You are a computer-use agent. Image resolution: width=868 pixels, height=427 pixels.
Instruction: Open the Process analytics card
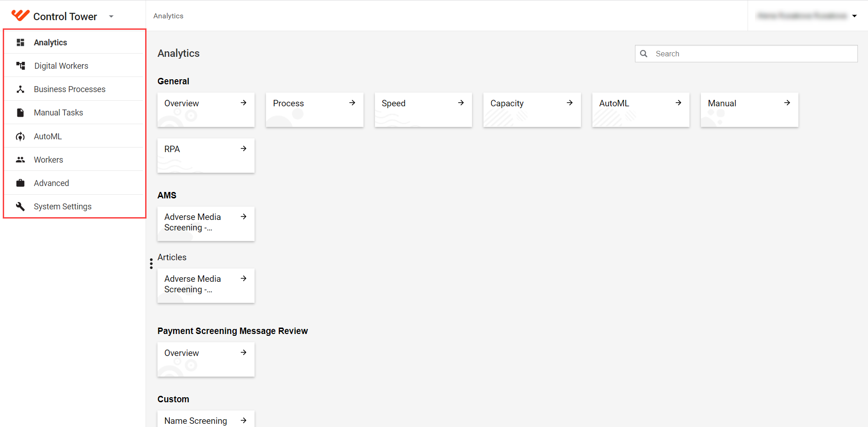[x=315, y=110]
